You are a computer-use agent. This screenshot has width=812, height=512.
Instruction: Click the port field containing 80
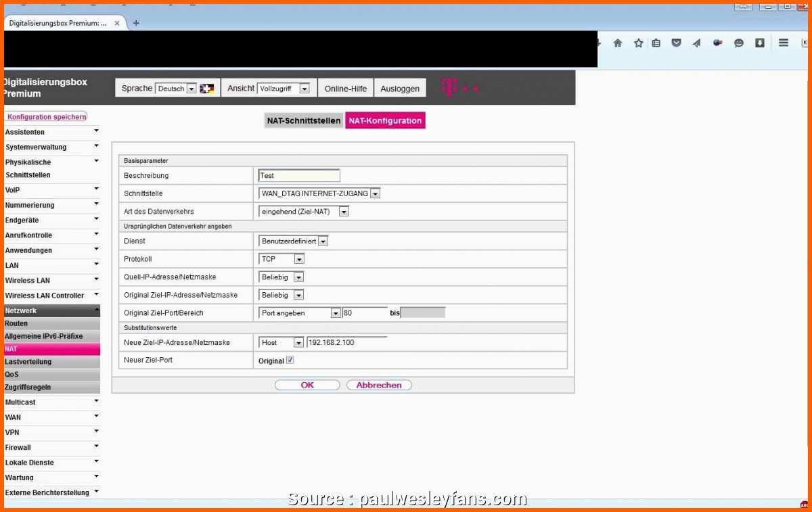(365, 313)
